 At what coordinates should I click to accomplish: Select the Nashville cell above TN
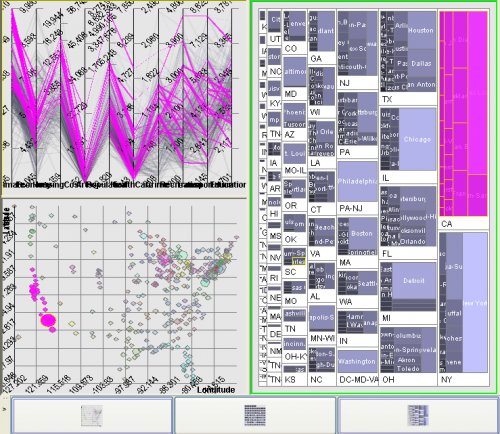point(295,314)
